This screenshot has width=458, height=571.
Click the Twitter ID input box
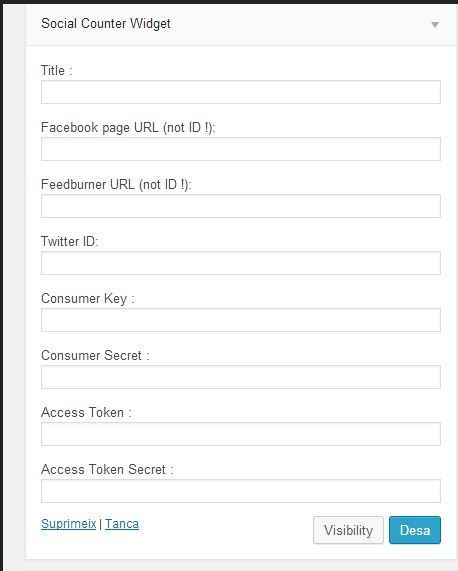241,263
